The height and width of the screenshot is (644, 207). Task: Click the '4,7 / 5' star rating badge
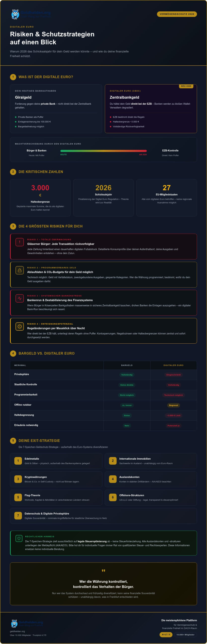click(x=166, y=635)
